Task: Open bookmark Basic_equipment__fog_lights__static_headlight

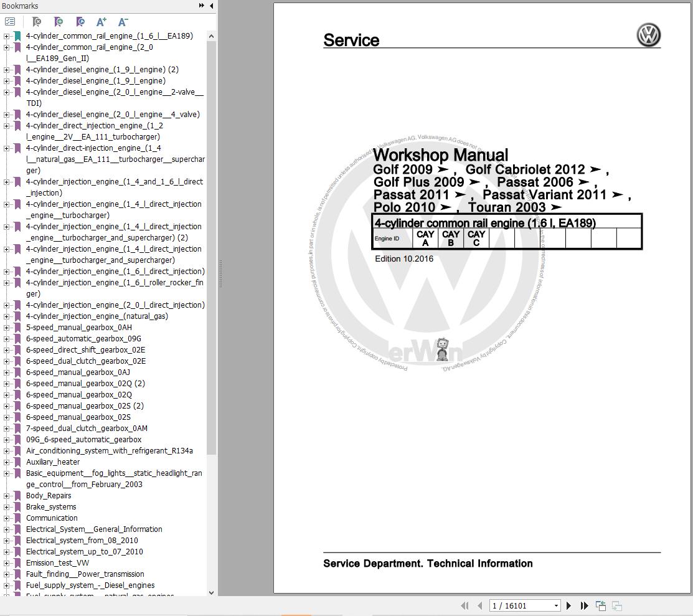Action: point(114,479)
